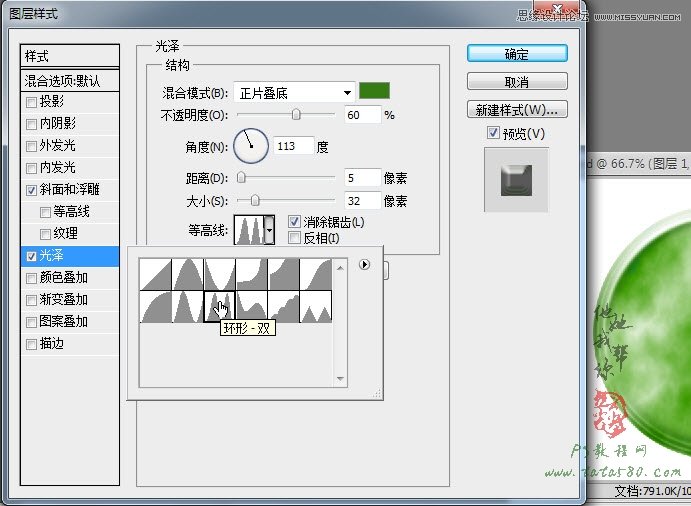Click the distance field showing 5
Viewport: 691px width, 506px height.
[362, 178]
